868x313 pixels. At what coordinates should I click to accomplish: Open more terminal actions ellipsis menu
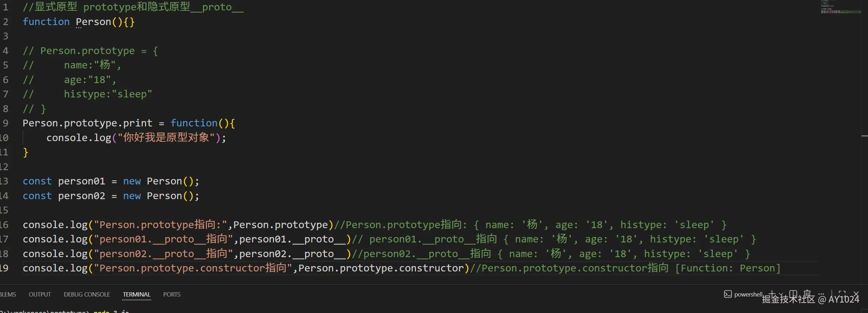(821, 294)
